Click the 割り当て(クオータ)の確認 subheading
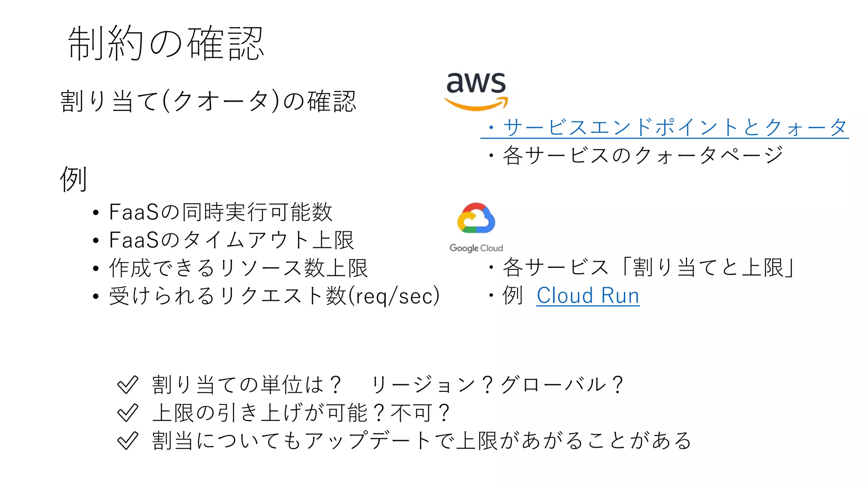 [x=209, y=101]
